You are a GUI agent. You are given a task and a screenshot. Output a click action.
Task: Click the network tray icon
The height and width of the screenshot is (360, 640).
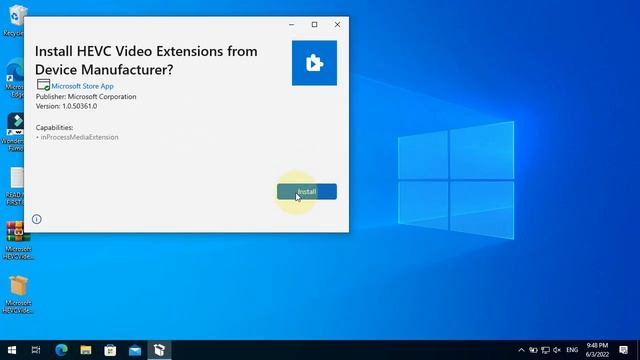(x=545, y=350)
